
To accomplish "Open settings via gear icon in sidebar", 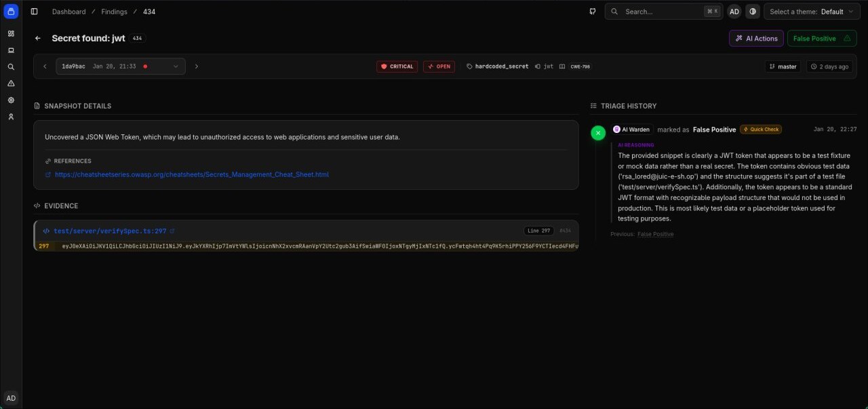I will tap(10, 100).
